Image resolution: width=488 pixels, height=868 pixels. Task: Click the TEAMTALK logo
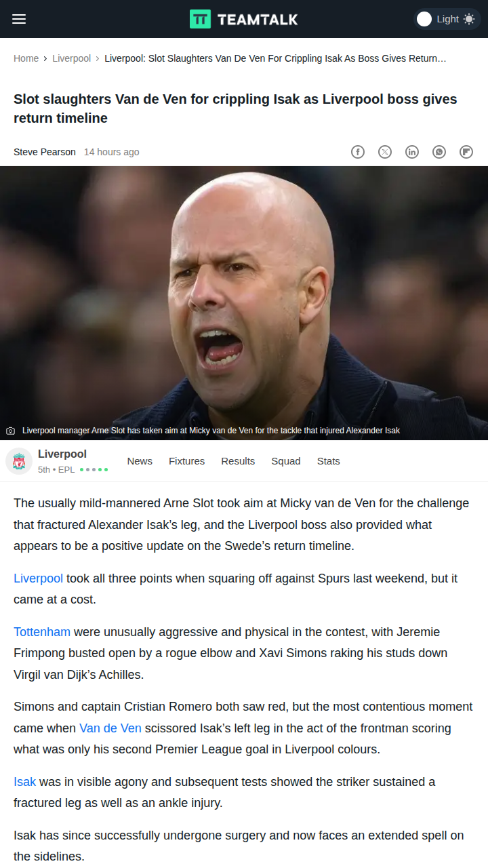click(x=244, y=19)
